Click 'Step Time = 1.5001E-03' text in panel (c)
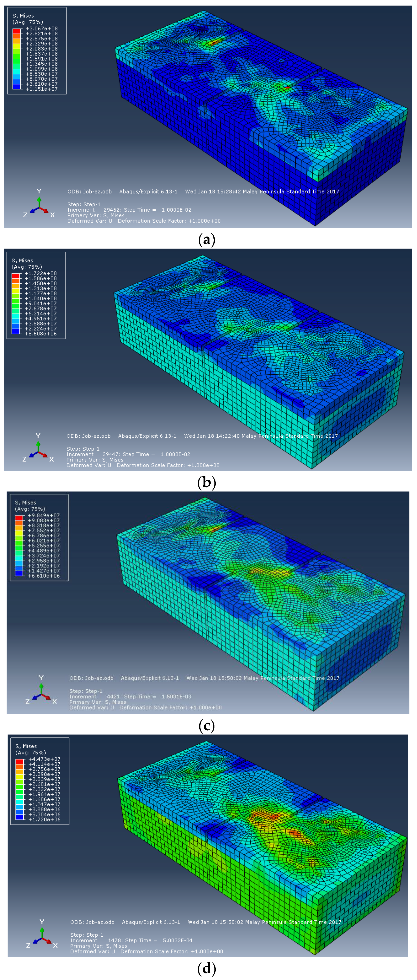Viewport: 417px width, 980px height. click(157, 697)
